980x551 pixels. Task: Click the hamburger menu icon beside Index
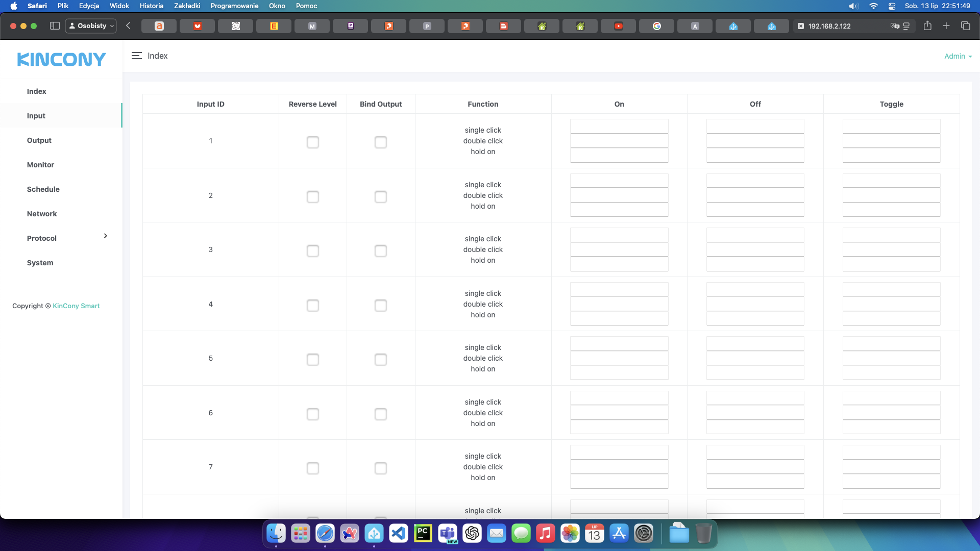tap(136, 56)
